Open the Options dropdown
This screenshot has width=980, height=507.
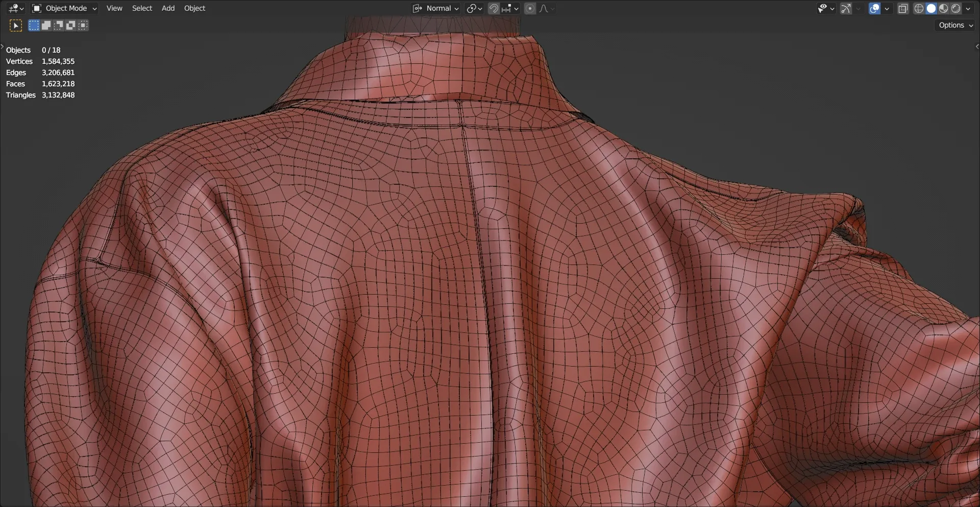coord(955,25)
